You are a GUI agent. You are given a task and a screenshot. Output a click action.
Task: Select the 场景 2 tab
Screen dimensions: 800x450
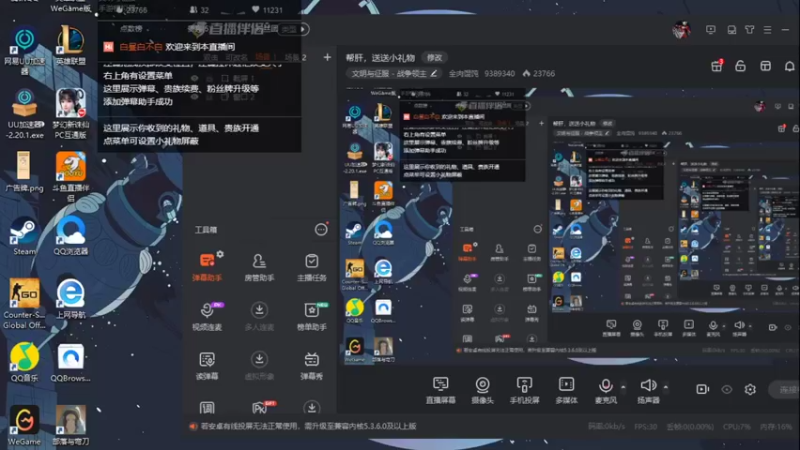coord(295,57)
